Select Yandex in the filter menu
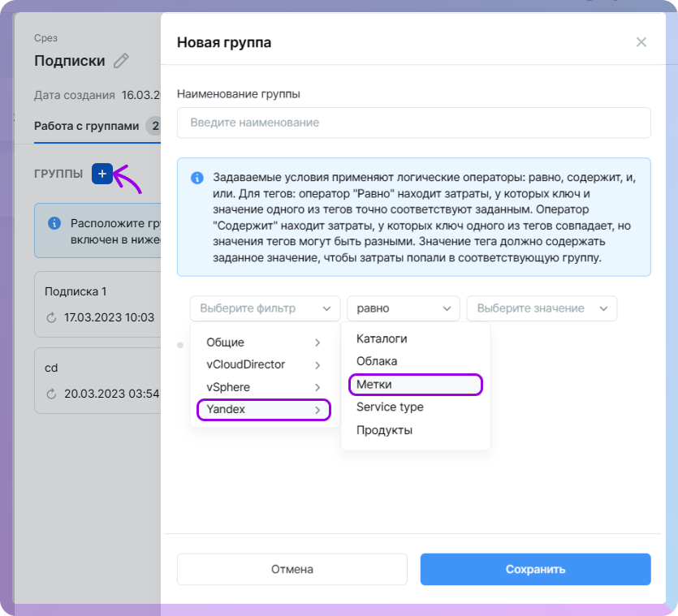This screenshot has height=616, width=678. point(264,410)
